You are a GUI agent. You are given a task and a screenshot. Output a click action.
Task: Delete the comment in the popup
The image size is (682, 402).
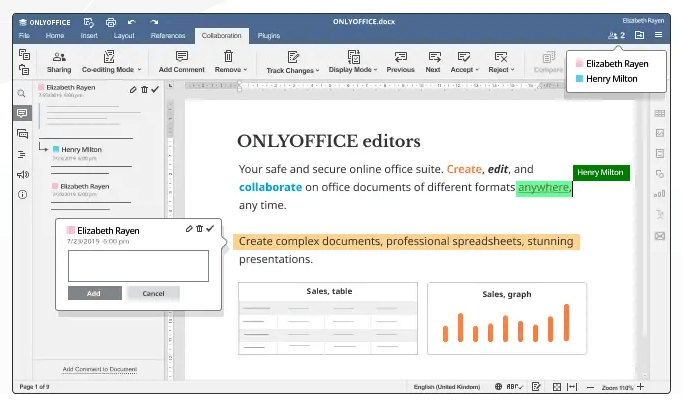pyautogui.click(x=199, y=229)
